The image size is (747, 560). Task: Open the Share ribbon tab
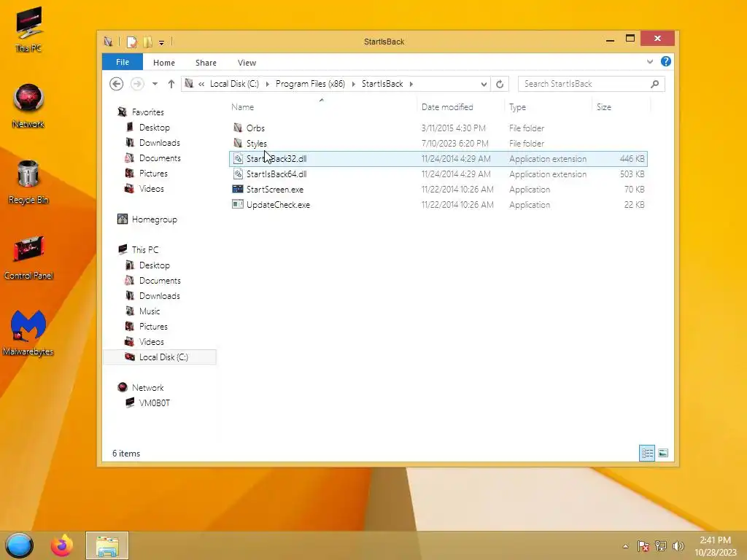coord(206,63)
